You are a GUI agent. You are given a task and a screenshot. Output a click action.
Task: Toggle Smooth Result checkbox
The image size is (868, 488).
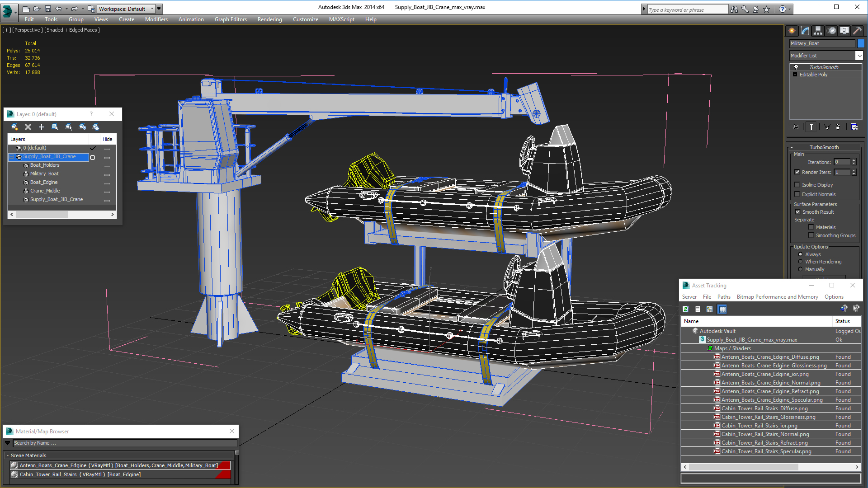coord(797,211)
